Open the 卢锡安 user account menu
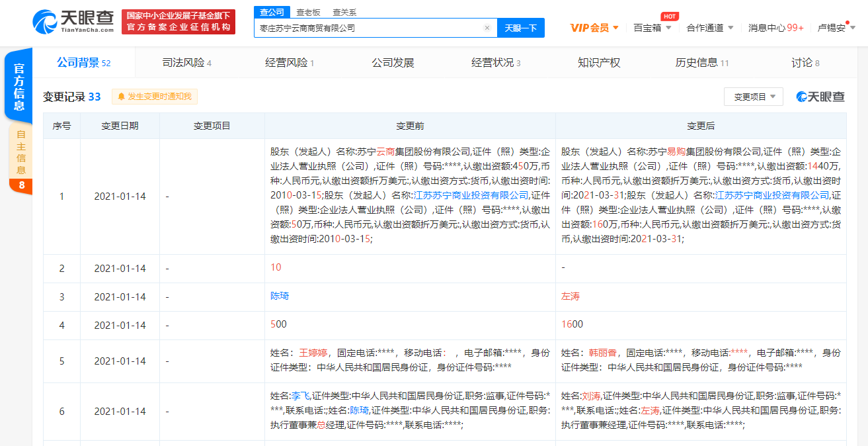This screenshot has height=446, width=868. (836, 28)
